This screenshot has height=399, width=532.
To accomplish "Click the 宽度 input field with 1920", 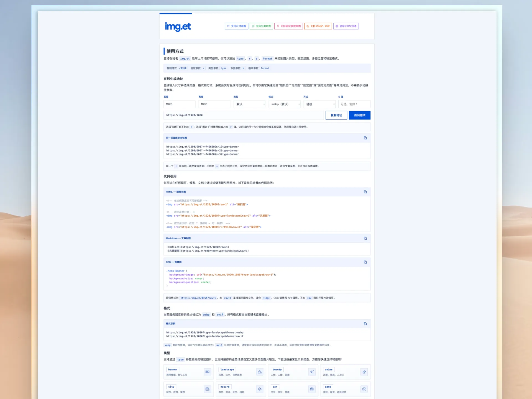I will 180,104.
